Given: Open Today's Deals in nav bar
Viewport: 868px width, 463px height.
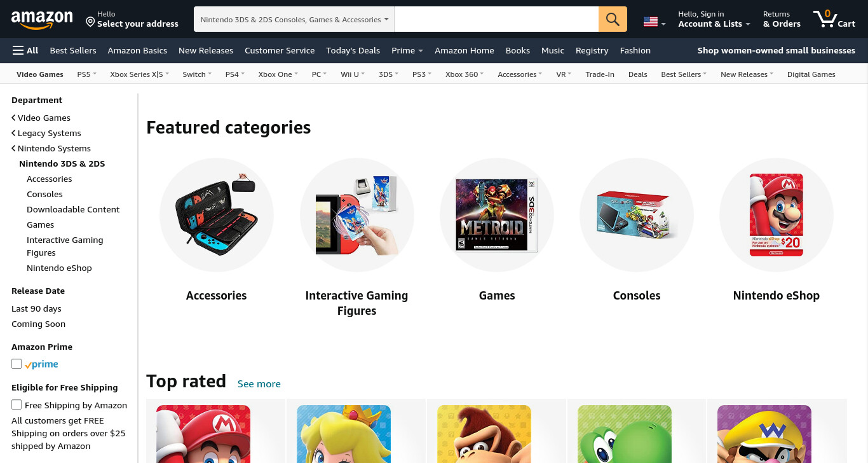Looking at the screenshot, I should click(353, 50).
